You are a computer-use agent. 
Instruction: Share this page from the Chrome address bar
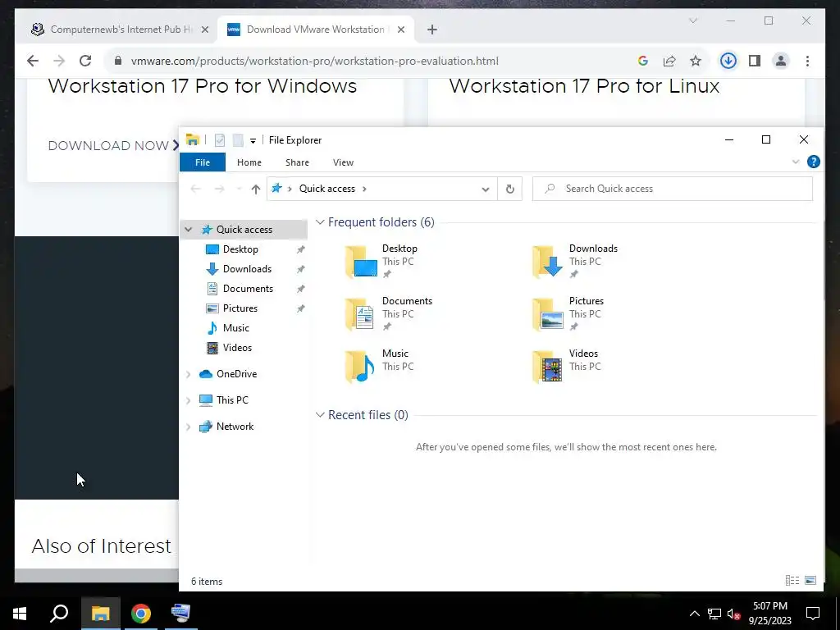point(669,61)
